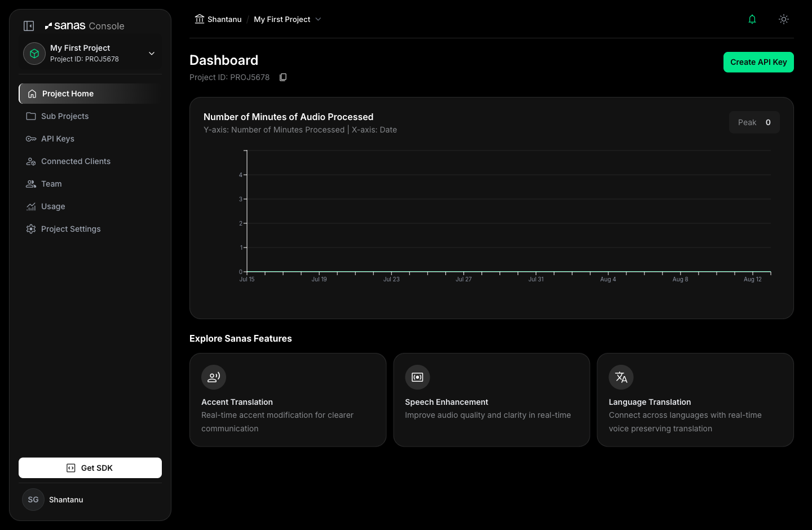Click the 'Aug 12' x-axis label
The image size is (812, 530).
tap(752, 279)
